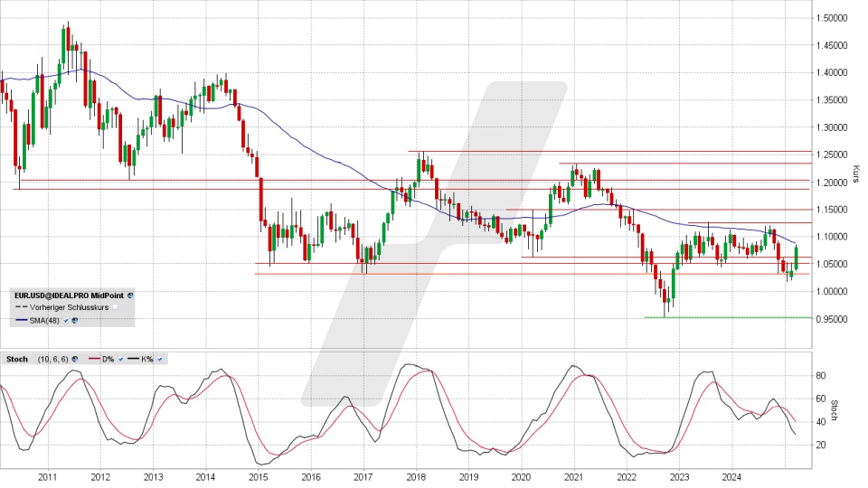Viewport: 868px width, 488px height.
Task: Click the Stoch indicator title
Action: click(16, 359)
